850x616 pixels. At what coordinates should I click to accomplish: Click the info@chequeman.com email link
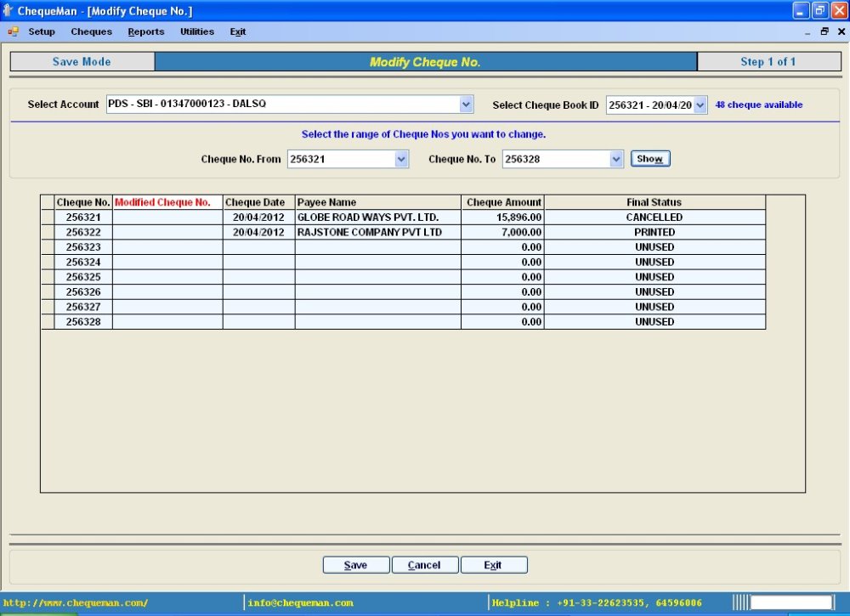[x=303, y=602]
